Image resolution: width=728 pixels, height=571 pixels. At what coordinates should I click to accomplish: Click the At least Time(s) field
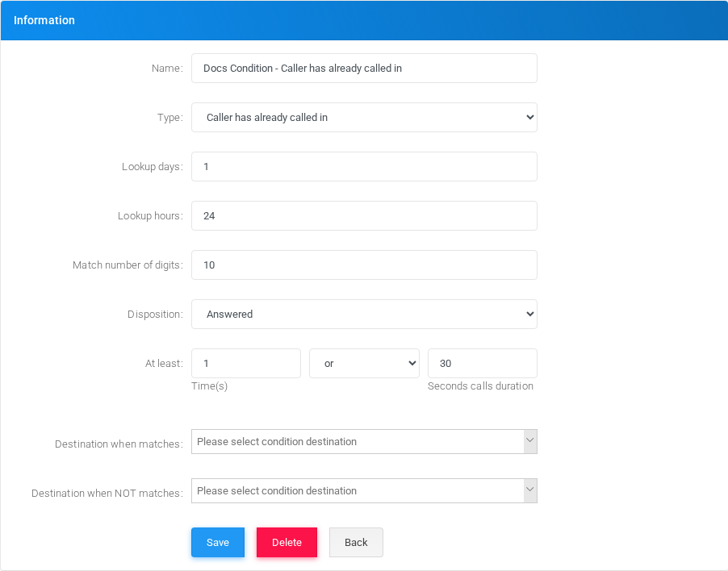pos(246,363)
